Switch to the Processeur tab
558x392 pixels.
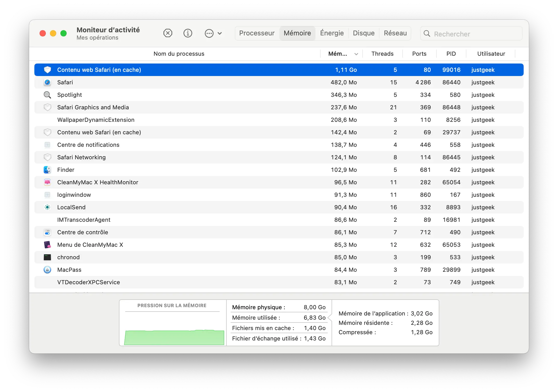pyautogui.click(x=257, y=33)
